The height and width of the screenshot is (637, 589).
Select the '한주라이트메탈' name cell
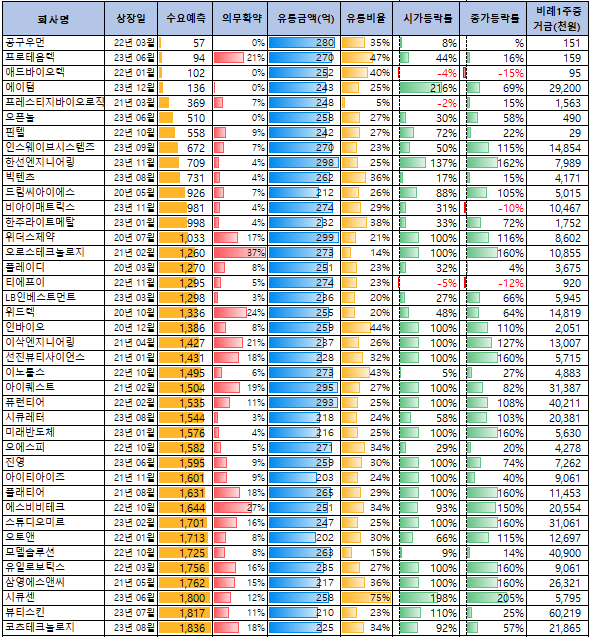click(x=53, y=223)
